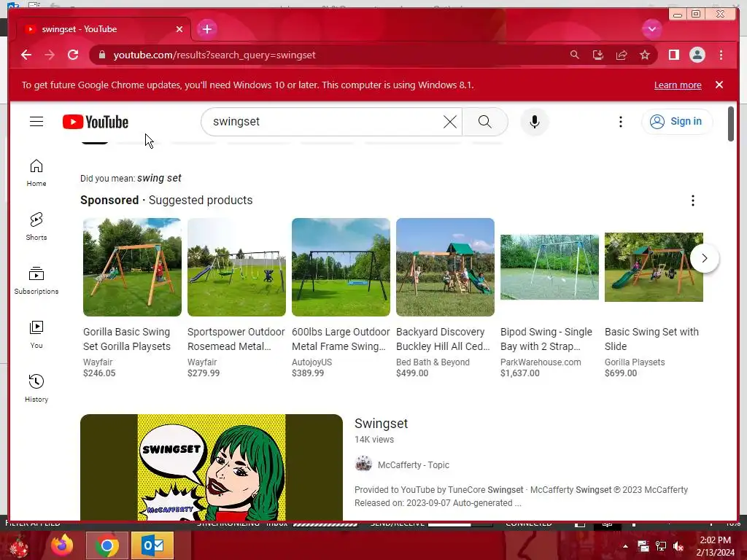Open Basic Swing Set with Slide image

(x=654, y=267)
